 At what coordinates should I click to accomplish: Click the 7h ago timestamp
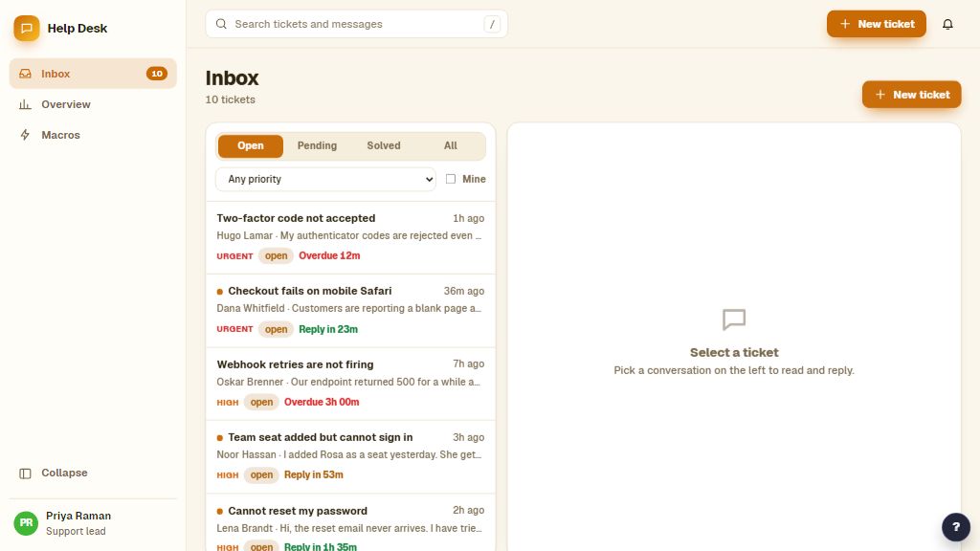pos(469,364)
